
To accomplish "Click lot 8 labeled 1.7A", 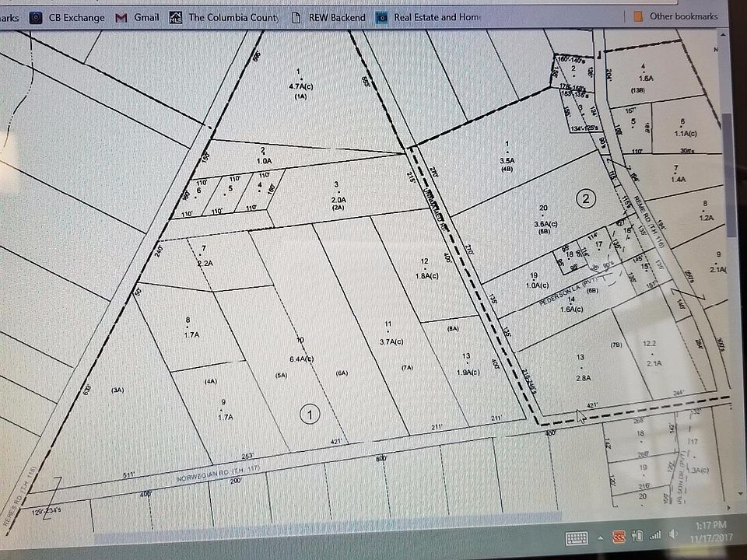I will coord(191,327).
